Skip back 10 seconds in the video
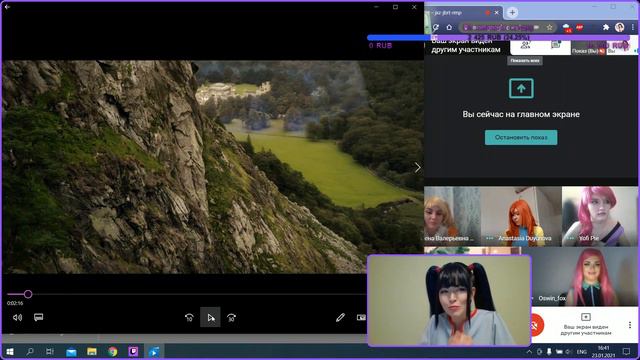The image size is (640, 360). [189, 318]
